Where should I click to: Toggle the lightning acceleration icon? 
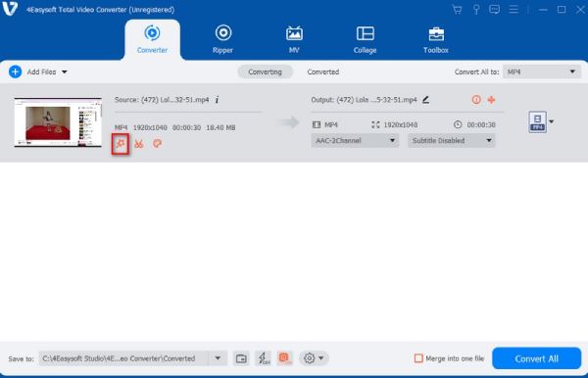click(x=264, y=358)
